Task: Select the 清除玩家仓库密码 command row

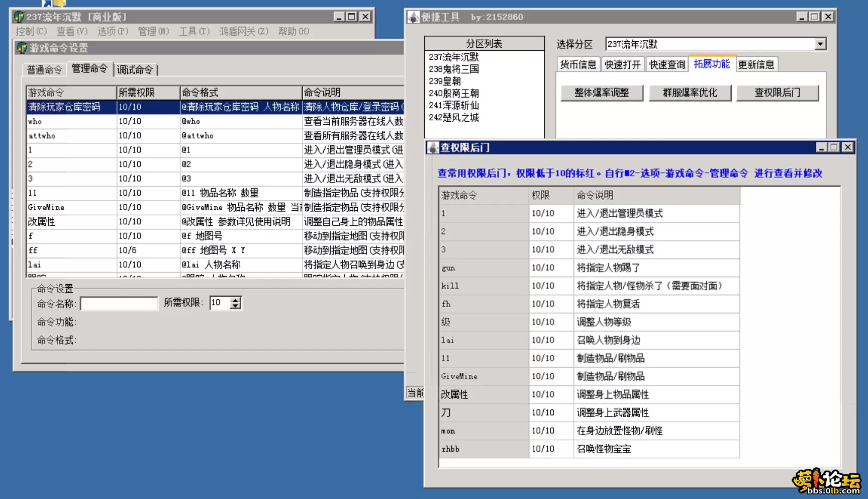Action: (x=215, y=107)
